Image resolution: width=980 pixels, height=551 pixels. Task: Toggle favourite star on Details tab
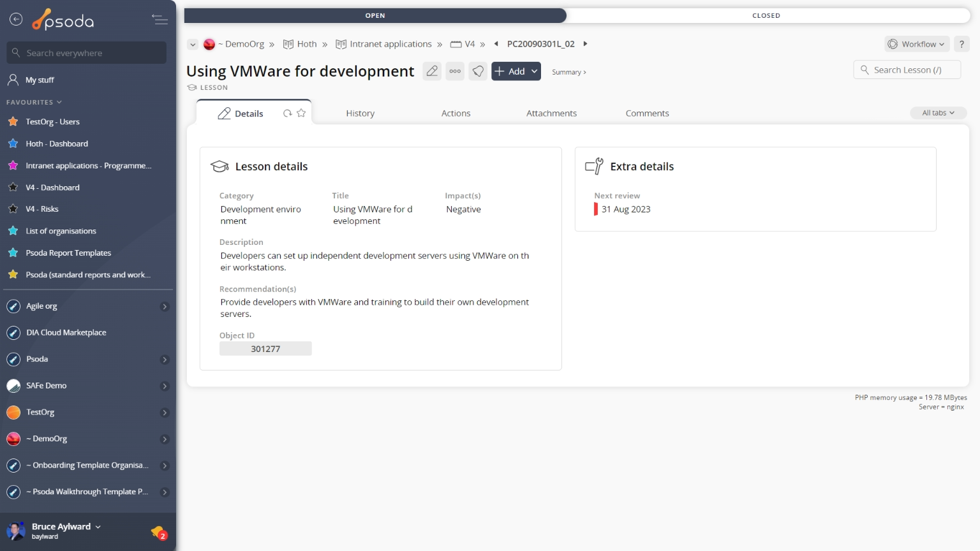tap(301, 113)
